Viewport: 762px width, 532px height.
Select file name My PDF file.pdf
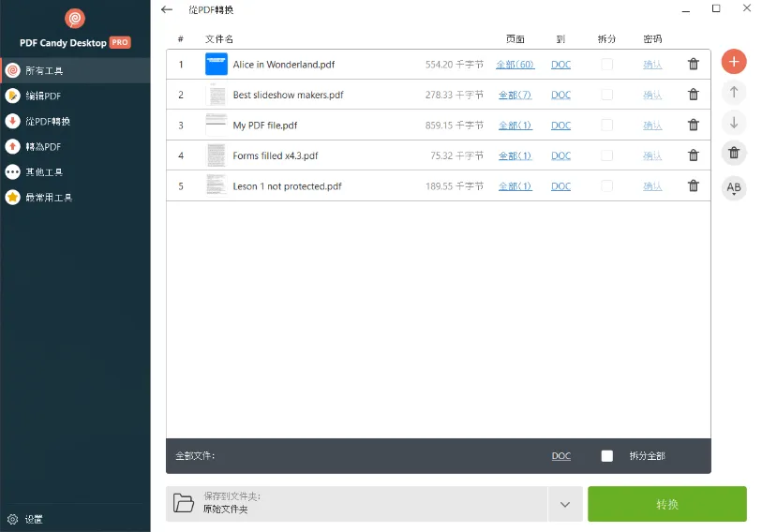click(265, 126)
